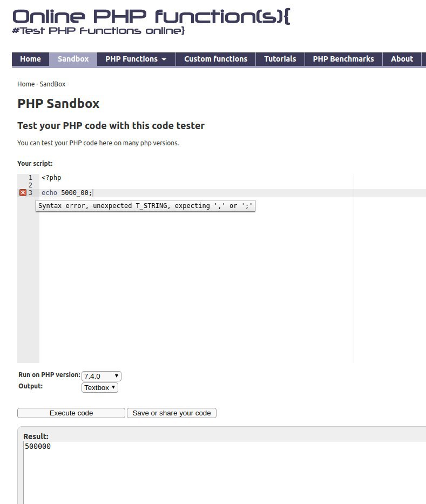The height and width of the screenshot is (504, 426).
Task: Open the About page
Action: point(402,59)
